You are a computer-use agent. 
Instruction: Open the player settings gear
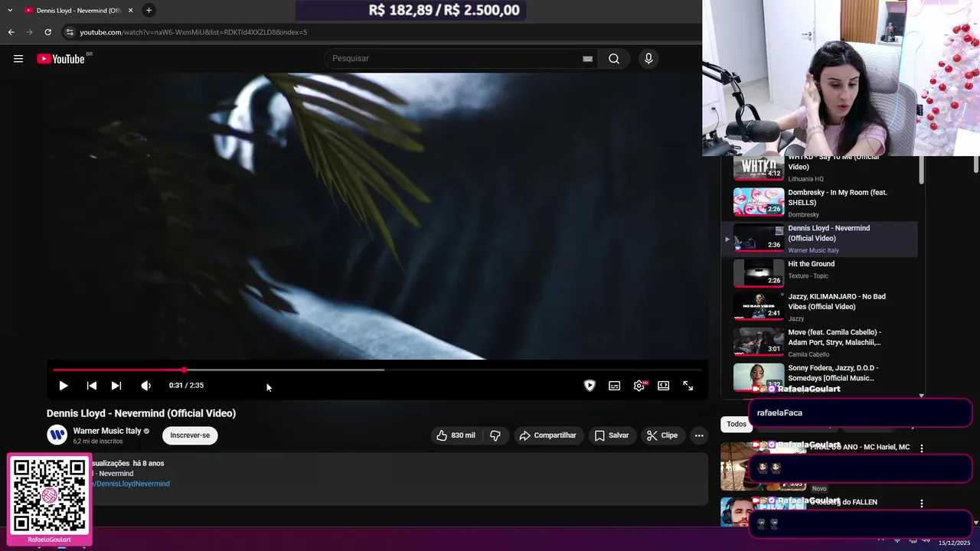(x=639, y=386)
